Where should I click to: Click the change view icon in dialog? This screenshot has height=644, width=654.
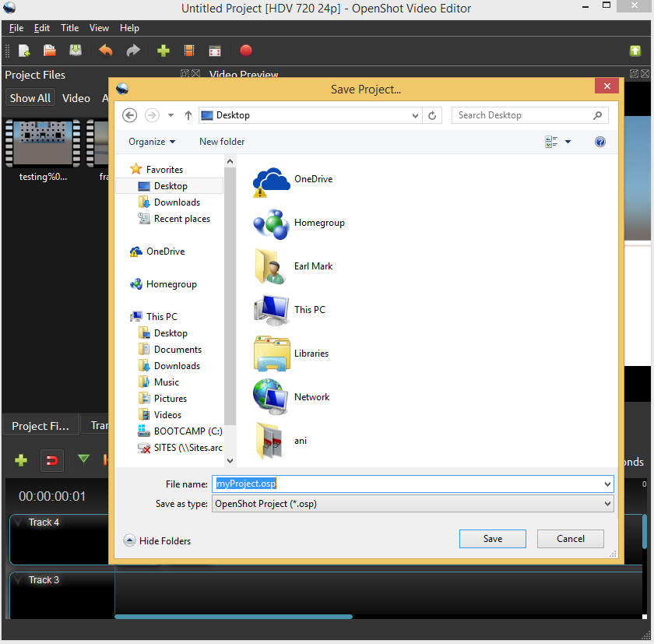click(551, 142)
